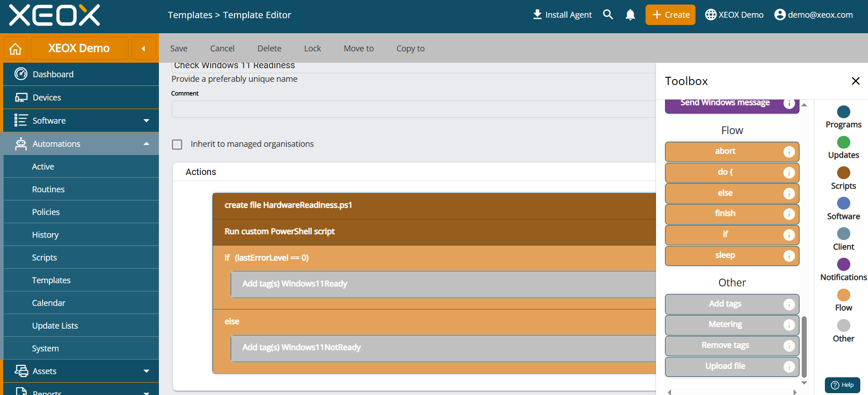Click the home icon in sidebar
The height and width of the screenshot is (395, 868).
click(x=15, y=49)
